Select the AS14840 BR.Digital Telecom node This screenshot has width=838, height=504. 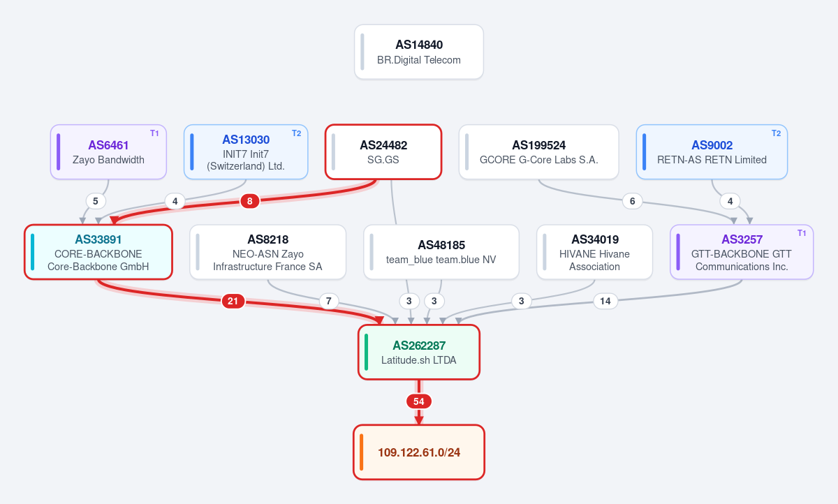[419, 52]
